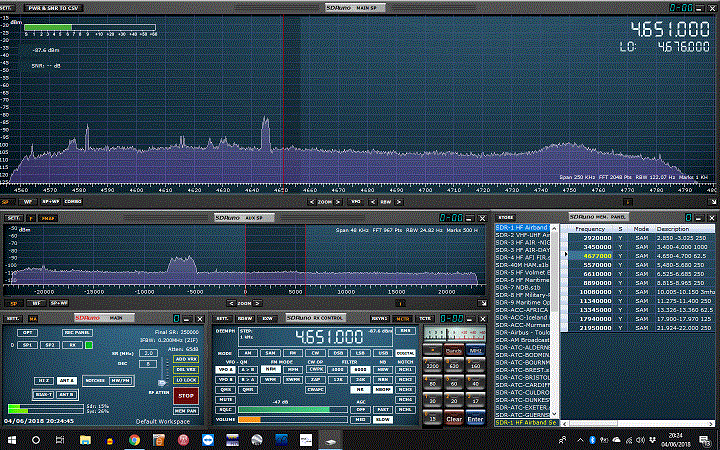The width and height of the screenshot is (720, 450).
Task: Click the STORE button in Memory Panel
Action: pyautogui.click(x=506, y=218)
